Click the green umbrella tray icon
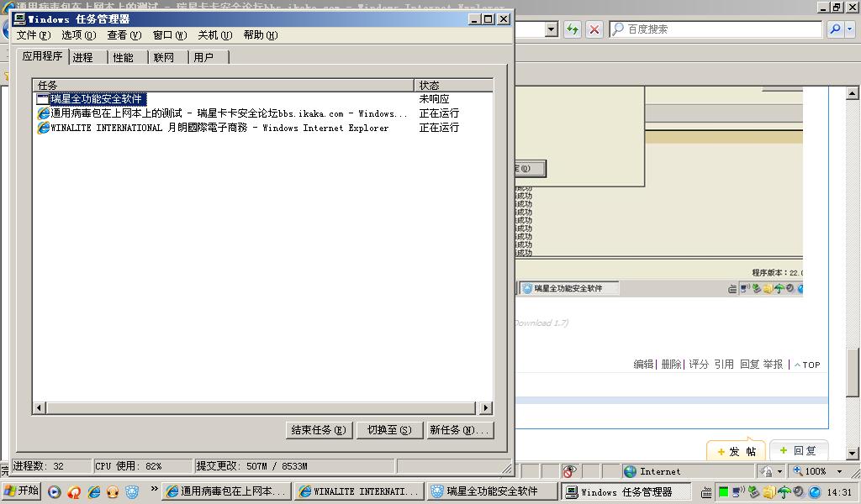Screen dimensions: 861x504 (x=783, y=492)
